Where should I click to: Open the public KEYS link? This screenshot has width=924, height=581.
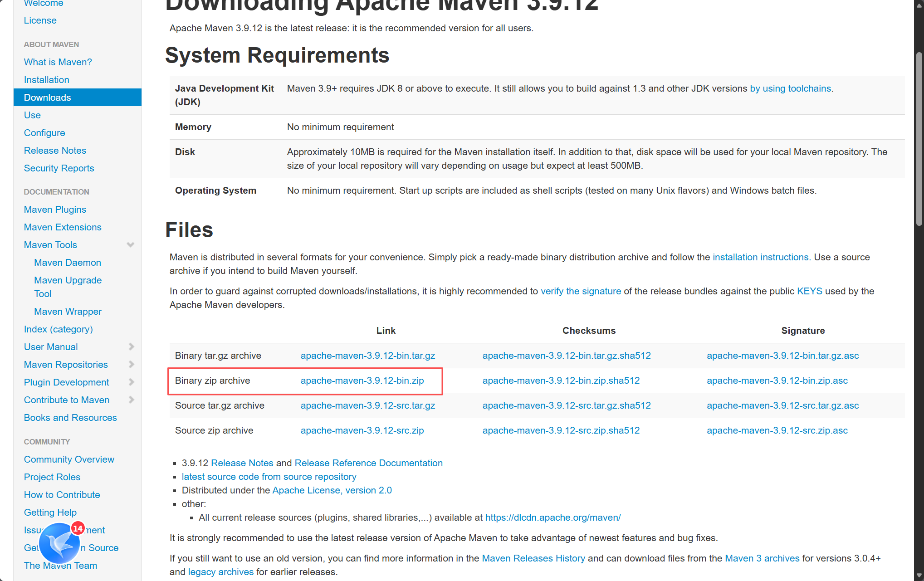[809, 291]
